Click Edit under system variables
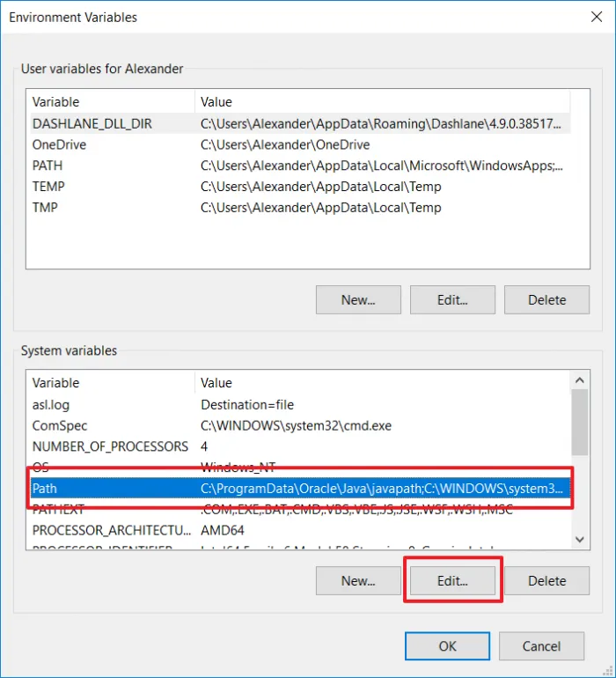616x678 pixels. [x=452, y=581]
